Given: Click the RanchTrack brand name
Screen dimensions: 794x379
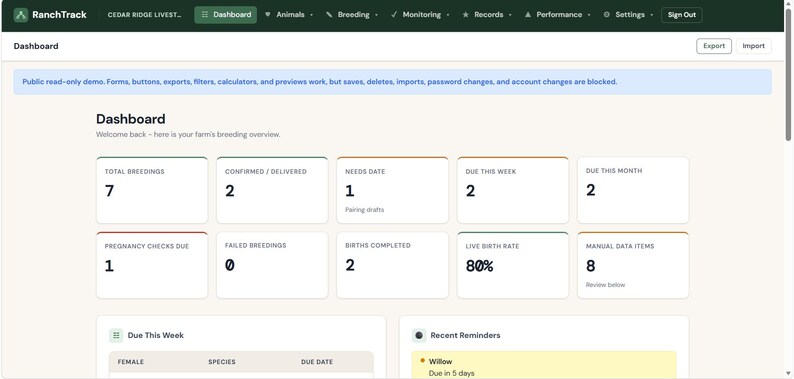Looking at the screenshot, I should pos(59,15).
